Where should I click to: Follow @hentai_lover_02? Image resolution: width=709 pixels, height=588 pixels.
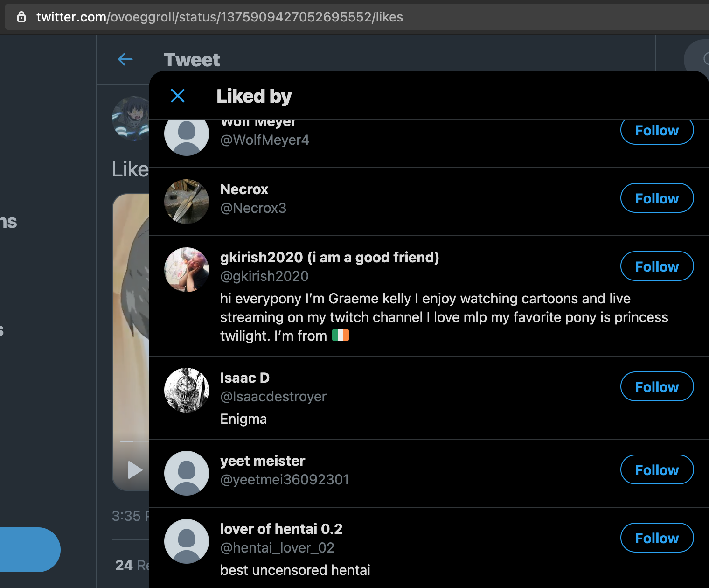point(657,538)
